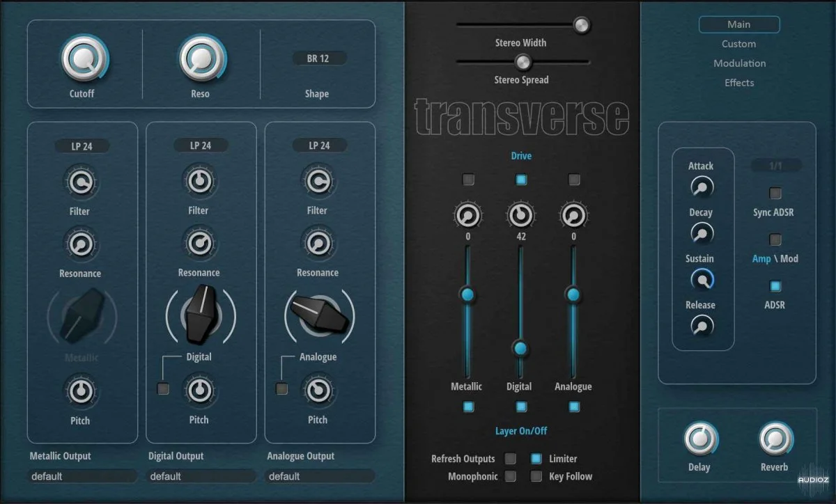Click the Metallic volume fader handle
The image size is (836, 504).
pyautogui.click(x=467, y=294)
